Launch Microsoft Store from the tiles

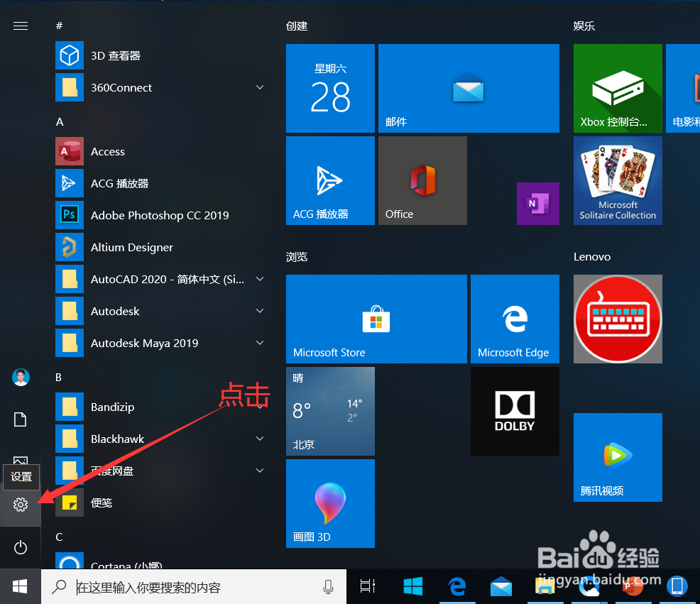point(376,319)
